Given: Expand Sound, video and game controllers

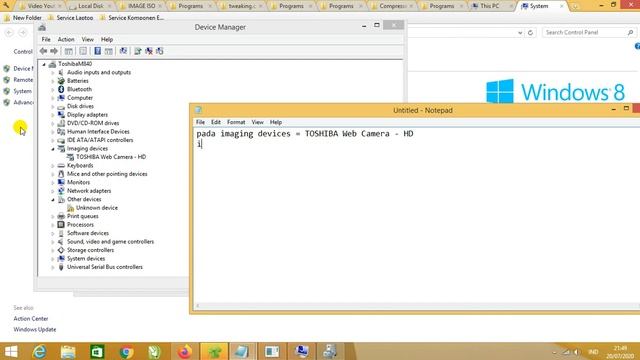Looking at the screenshot, I should [53, 242].
